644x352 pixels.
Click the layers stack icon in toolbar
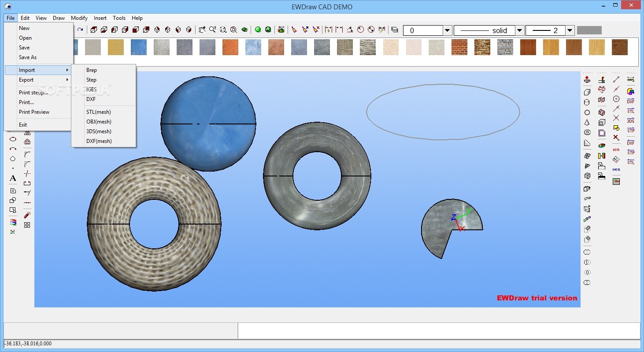tap(395, 30)
